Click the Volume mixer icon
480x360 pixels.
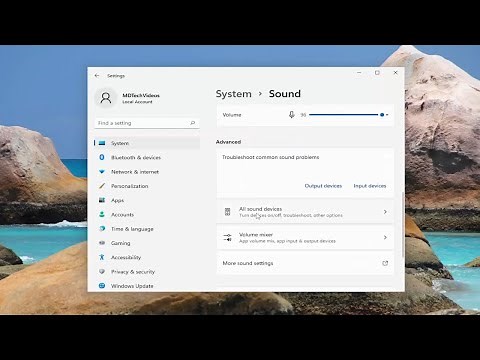point(227,237)
